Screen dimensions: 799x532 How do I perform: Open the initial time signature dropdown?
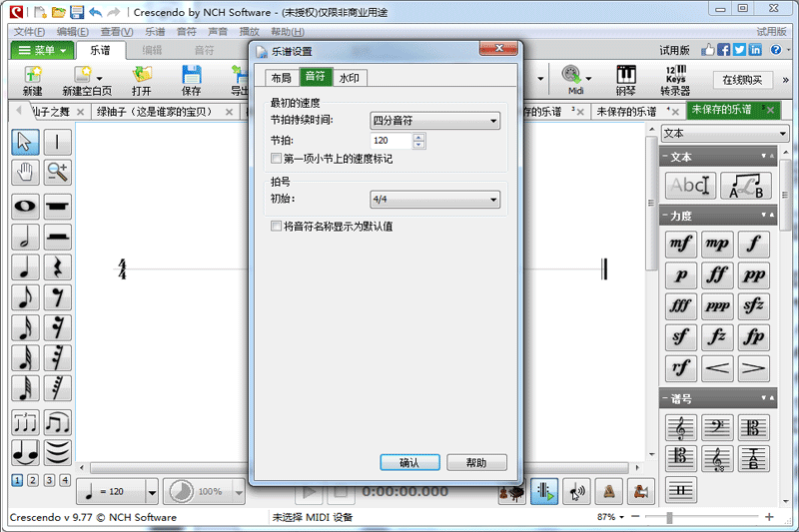tap(434, 199)
